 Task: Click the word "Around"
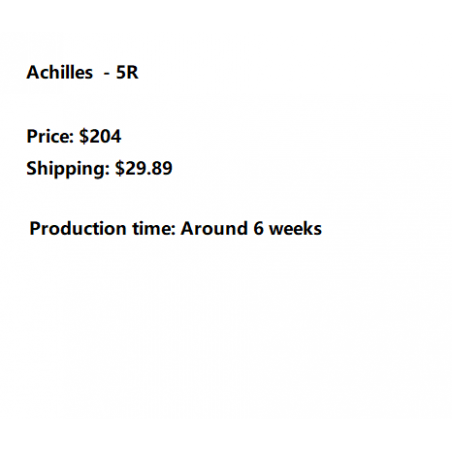(x=214, y=229)
